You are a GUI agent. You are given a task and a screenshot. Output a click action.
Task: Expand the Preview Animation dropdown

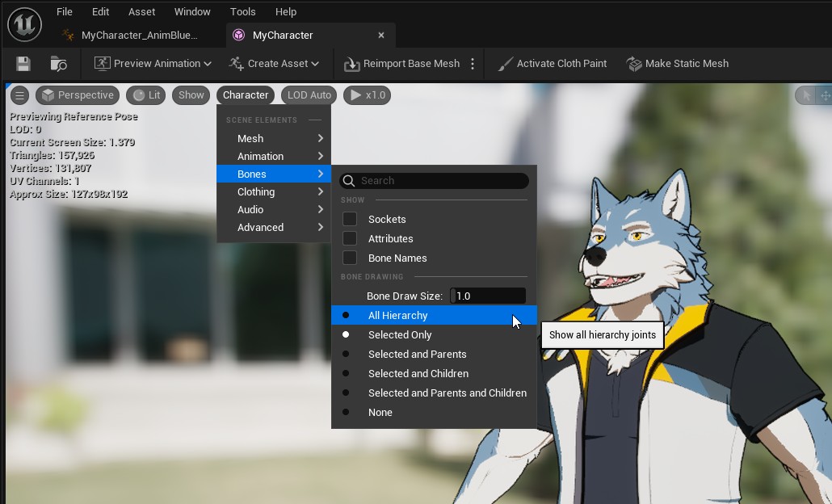(153, 64)
